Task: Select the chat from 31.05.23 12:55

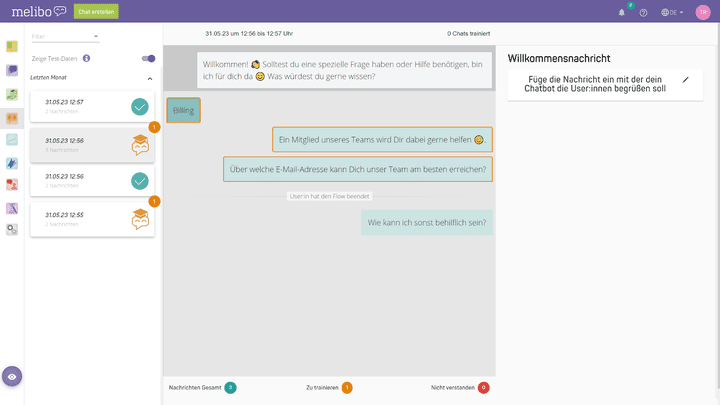Action: coord(92,219)
